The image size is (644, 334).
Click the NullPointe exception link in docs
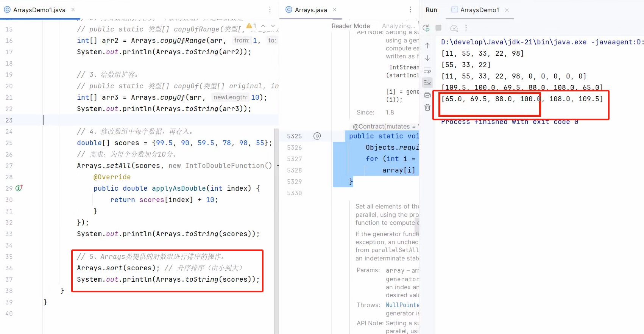[402, 305]
